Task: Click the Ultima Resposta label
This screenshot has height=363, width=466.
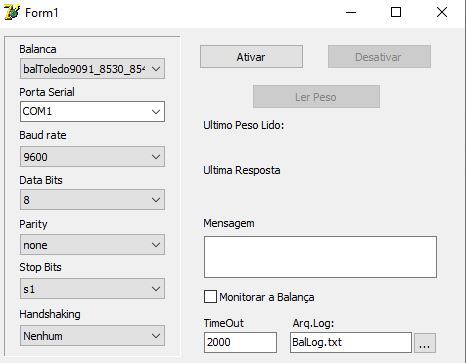Action: pos(242,170)
